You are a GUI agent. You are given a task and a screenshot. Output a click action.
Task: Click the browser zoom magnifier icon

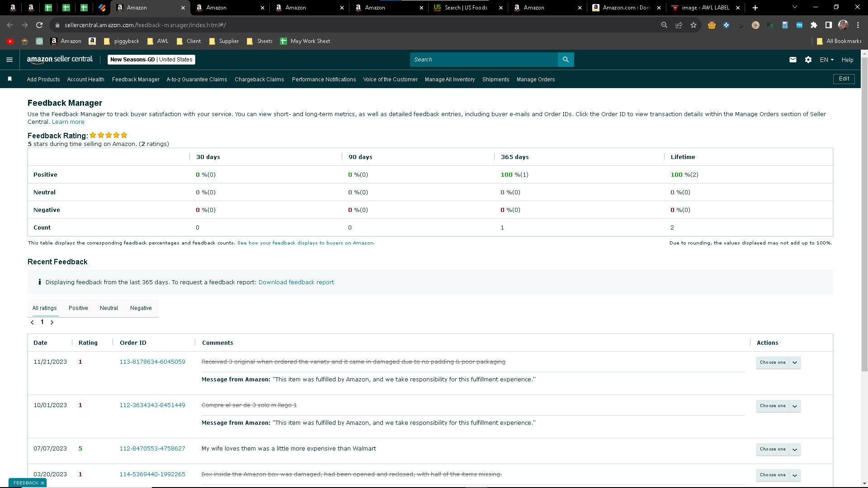pyautogui.click(x=664, y=25)
